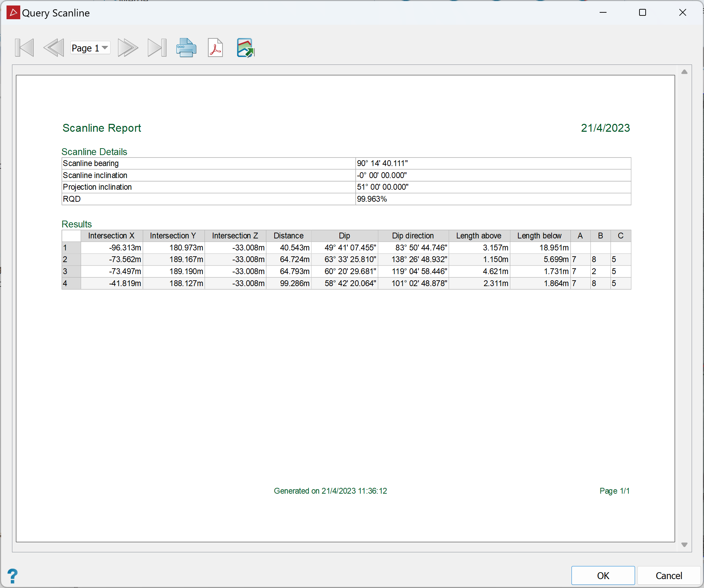This screenshot has height=588, width=704.
Task: Click the Scanline bearing value cell
Action: coord(493,163)
